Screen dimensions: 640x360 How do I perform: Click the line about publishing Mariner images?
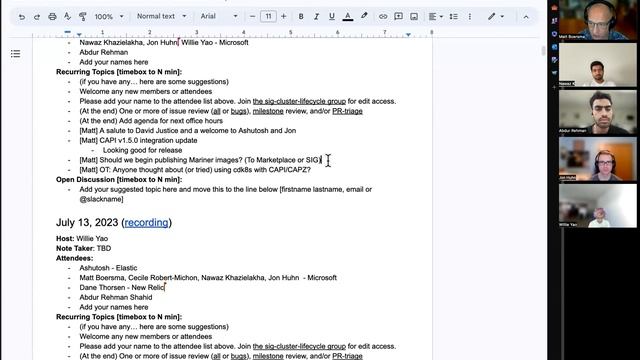(x=201, y=160)
